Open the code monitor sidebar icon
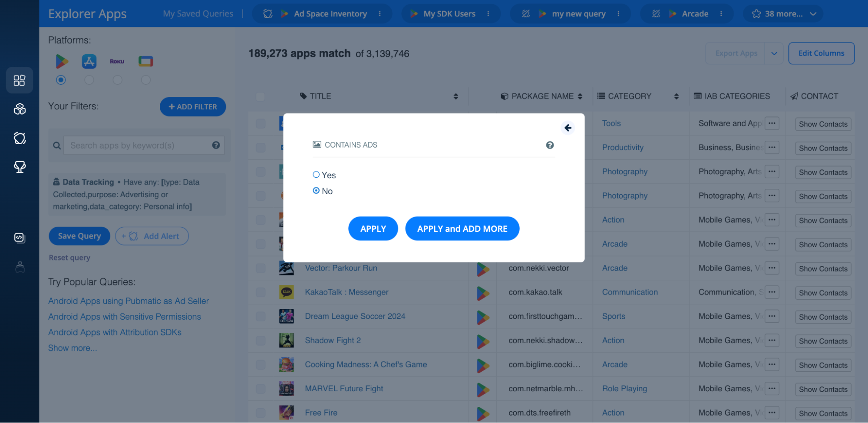Screen dimensions: 868x423 (20, 238)
